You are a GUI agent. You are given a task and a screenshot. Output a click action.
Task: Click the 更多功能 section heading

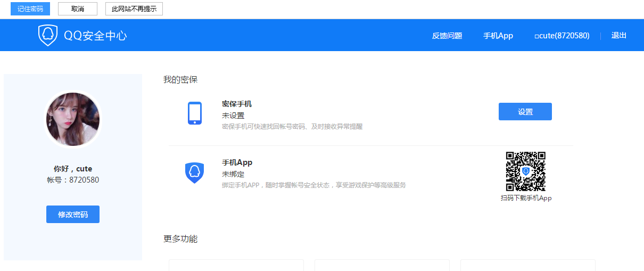pos(180,239)
